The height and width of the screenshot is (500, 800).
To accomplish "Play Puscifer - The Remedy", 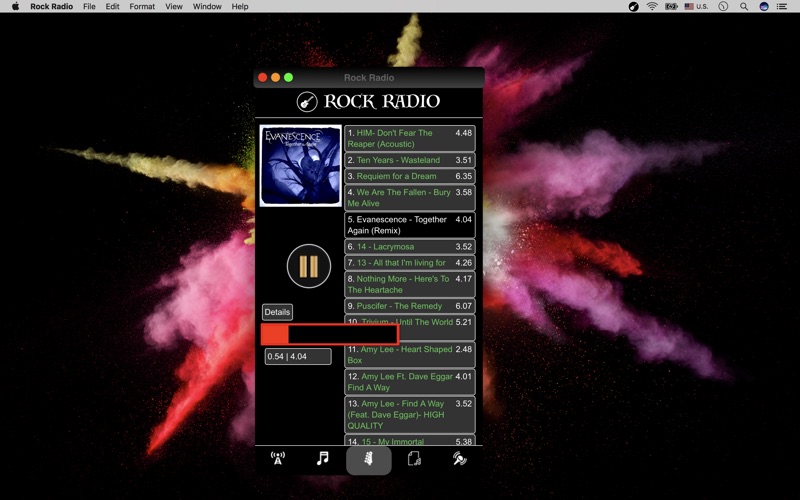I will [x=410, y=306].
